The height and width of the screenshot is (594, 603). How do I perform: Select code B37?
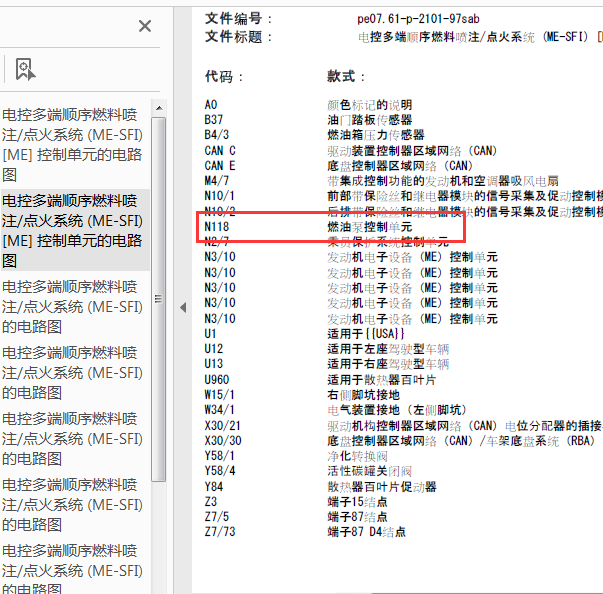pyautogui.click(x=213, y=120)
